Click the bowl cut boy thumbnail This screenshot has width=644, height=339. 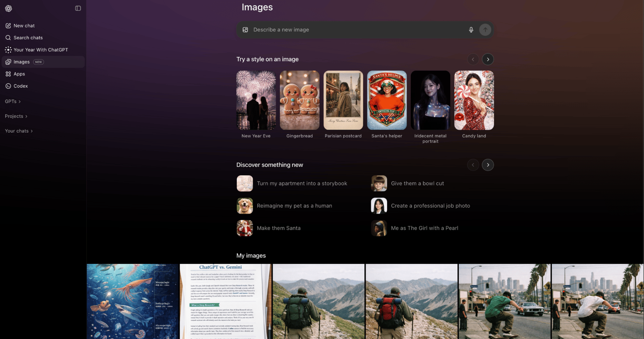pyautogui.click(x=379, y=184)
